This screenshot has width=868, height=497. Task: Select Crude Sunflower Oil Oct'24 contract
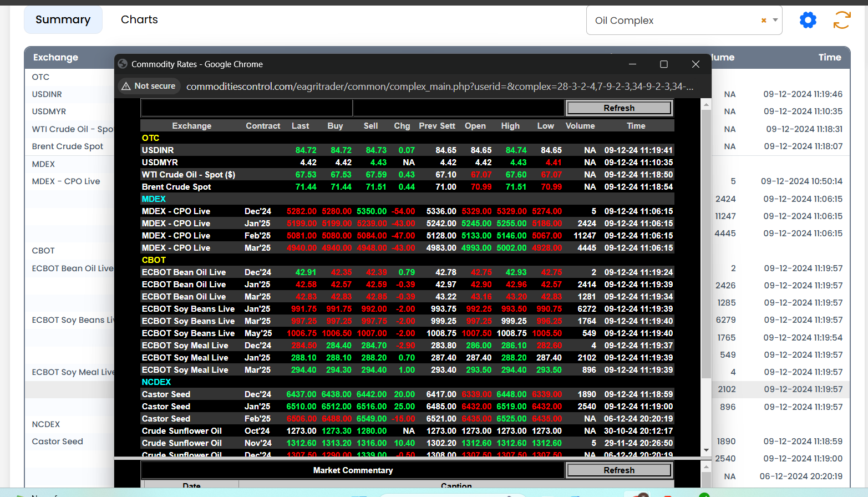tap(407, 431)
